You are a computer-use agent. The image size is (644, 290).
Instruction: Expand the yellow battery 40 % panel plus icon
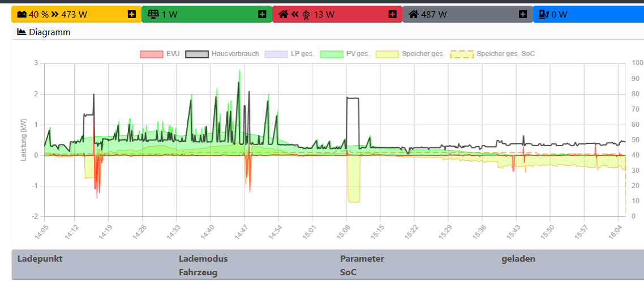coord(131,14)
